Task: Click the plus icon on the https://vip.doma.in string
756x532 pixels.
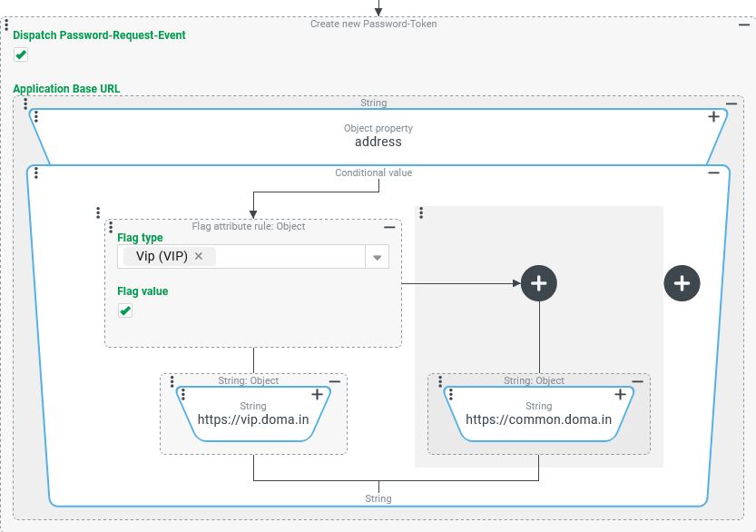Action: (x=317, y=394)
